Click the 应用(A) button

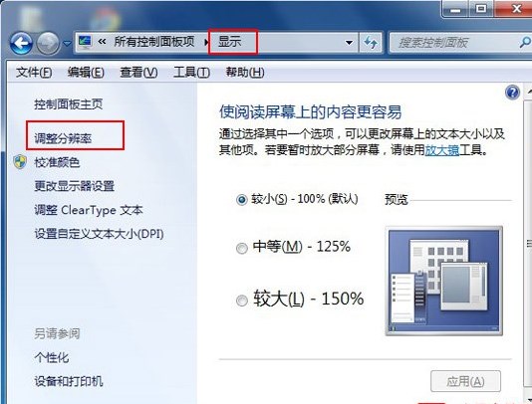point(465,381)
